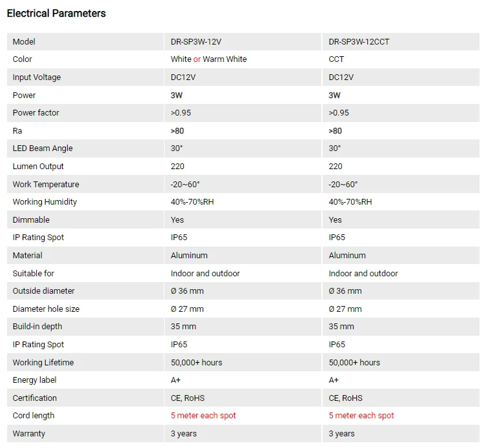Select the Input Voltage row label
The width and height of the screenshot is (495, 448).
click(37, 77)
